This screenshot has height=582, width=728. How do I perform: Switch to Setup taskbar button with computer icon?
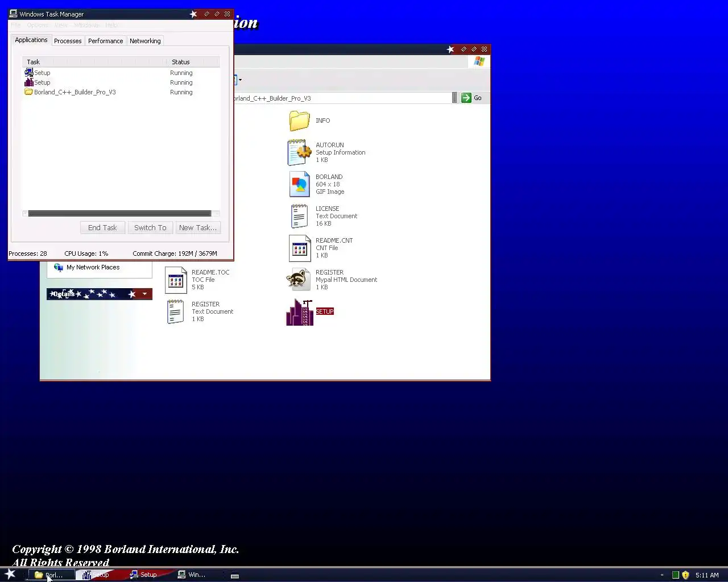coord(148,575)
